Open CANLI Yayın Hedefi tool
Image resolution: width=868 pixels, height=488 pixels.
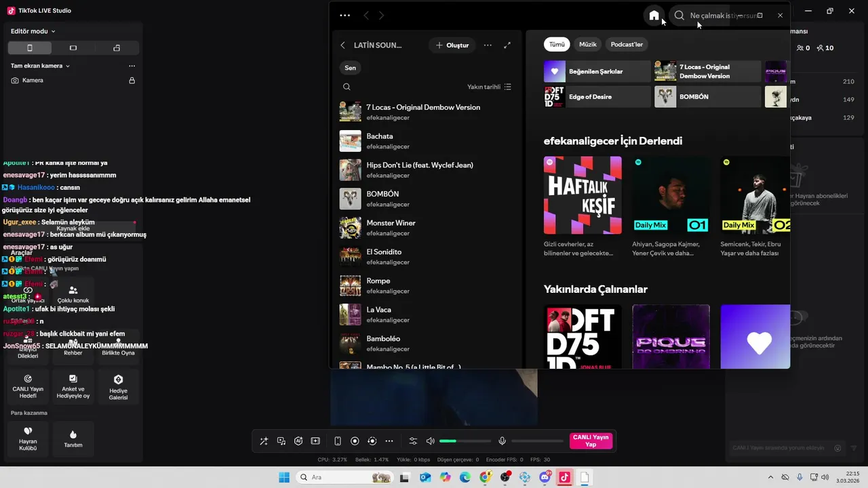pyautogui.click(x=28, y=386)
